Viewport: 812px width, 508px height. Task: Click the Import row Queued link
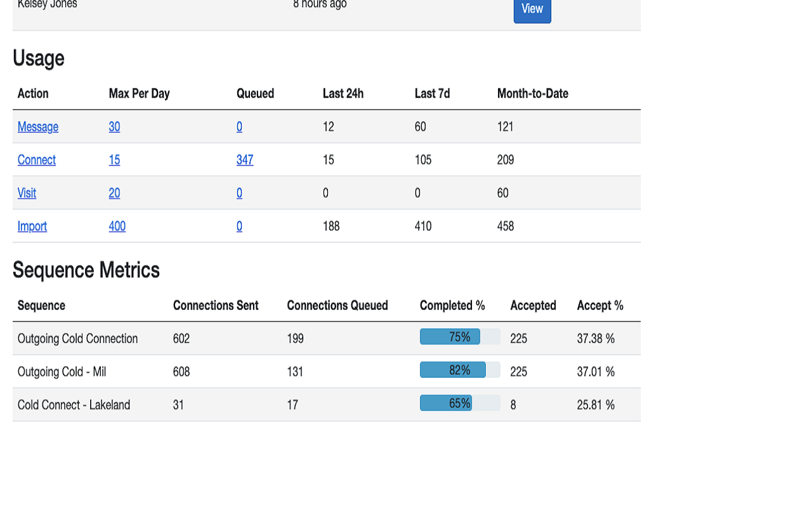pyautogui.click(x=239, y=226)
